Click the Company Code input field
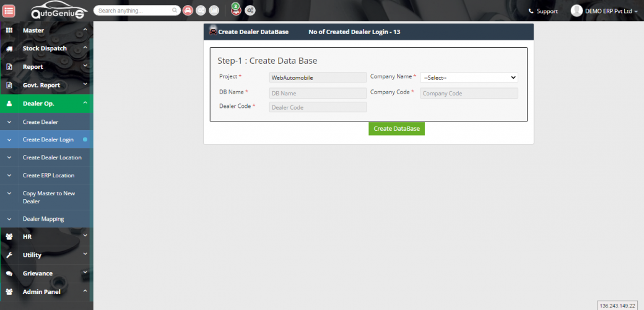 (469, 93)
